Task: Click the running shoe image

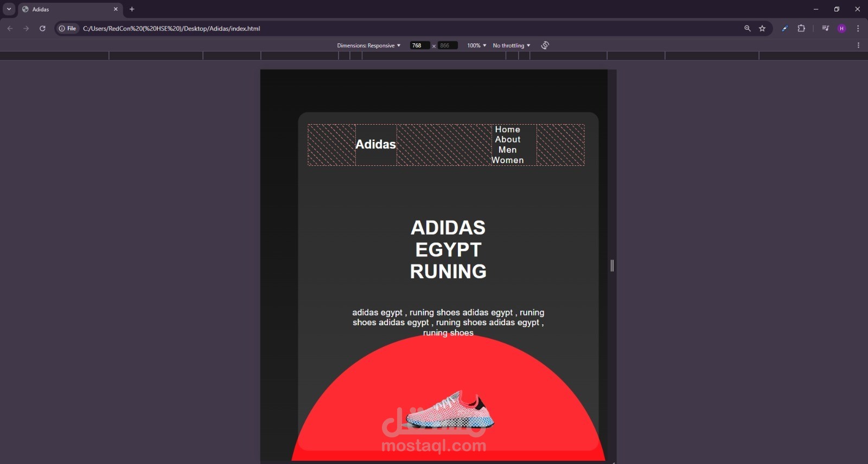Action: coord(450,410)
